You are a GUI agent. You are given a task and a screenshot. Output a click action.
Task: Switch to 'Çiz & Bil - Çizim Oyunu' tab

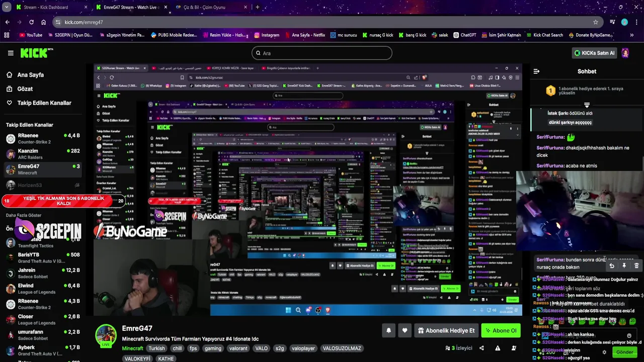click(x=211, y=8)
